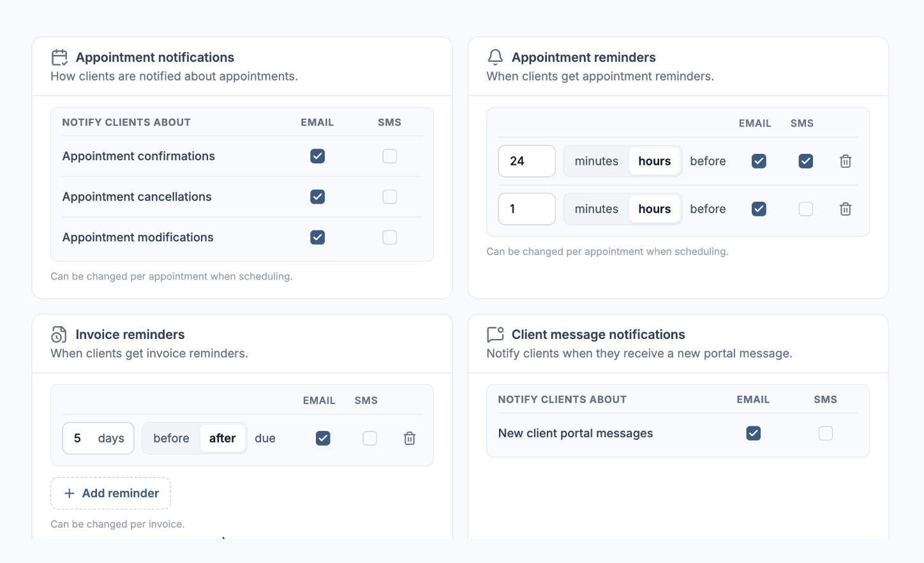
Task: Click the Client message notifications chat icon
Action: (495, 334)
